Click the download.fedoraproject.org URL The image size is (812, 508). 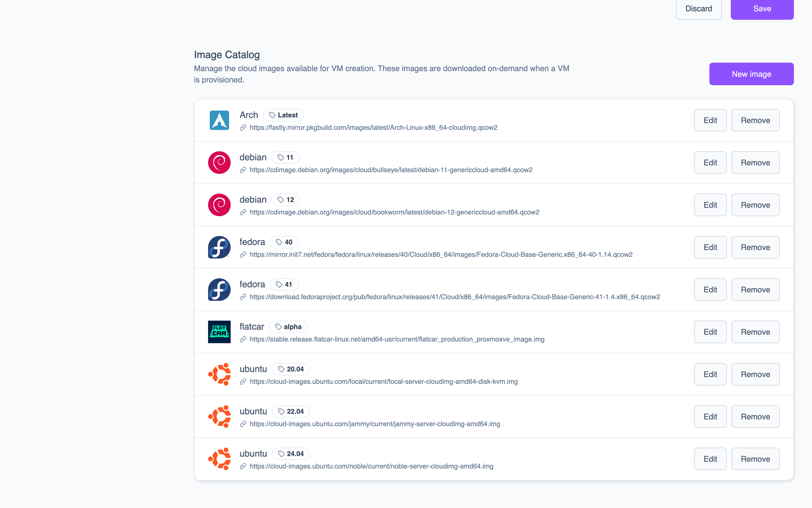[x=455, y=297]
